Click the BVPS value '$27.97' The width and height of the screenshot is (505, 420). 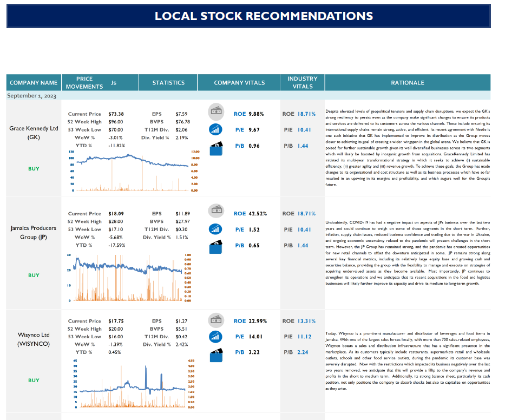[182, 221]
